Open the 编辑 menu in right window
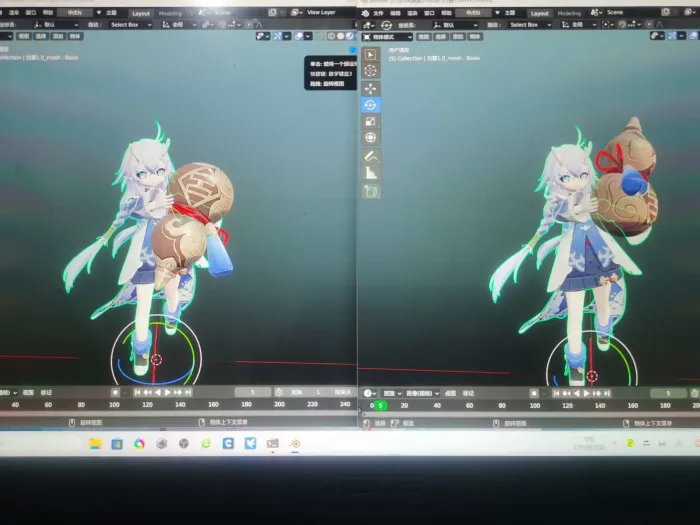Image resolution: width=700 pixels, height=525 pixels. tap(395, 13)
